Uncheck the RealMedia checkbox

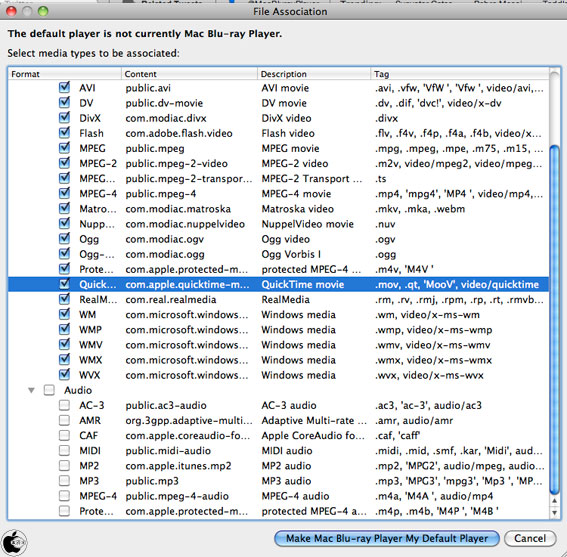point(64,299)
